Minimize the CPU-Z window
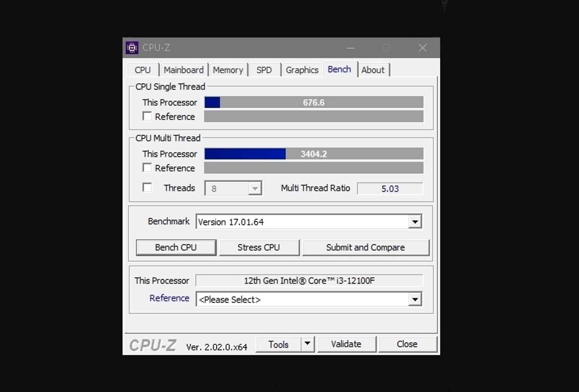The image size is (579, 392). point(351,48)
